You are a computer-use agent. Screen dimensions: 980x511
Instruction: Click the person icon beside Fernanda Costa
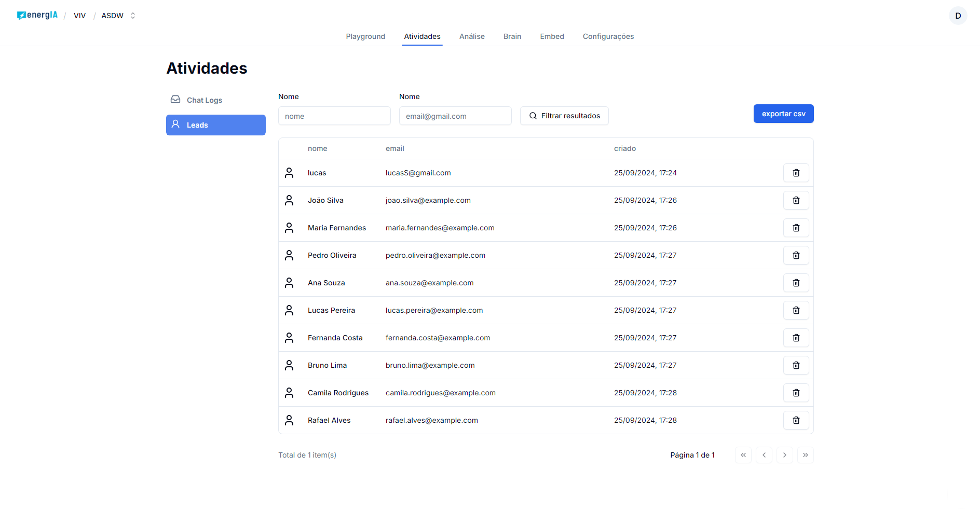pos(289,338)
